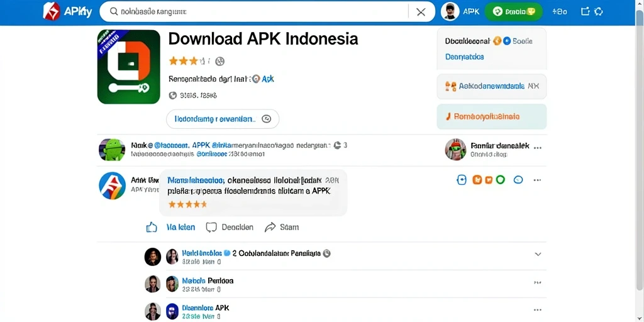Viewport: 644px width, 322px height.
Task: Open three-dot menu in review action row
Action: [x=537, y=180]
